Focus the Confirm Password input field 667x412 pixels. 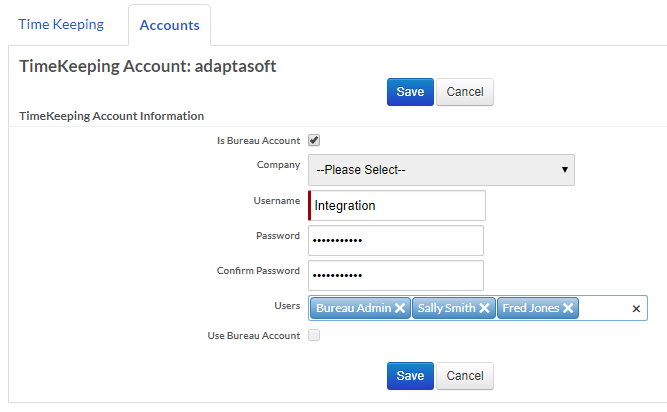[x=397, y=275]
